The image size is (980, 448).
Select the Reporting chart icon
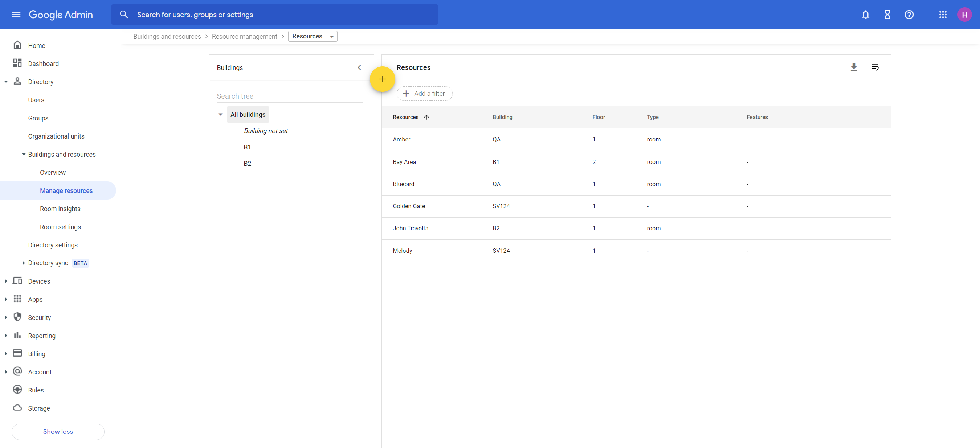[17, 335]
